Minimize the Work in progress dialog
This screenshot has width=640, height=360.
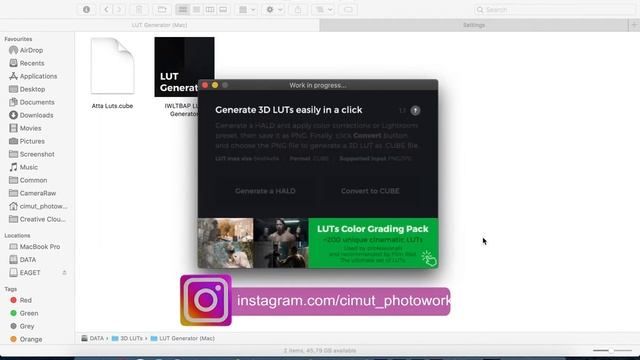215,85
